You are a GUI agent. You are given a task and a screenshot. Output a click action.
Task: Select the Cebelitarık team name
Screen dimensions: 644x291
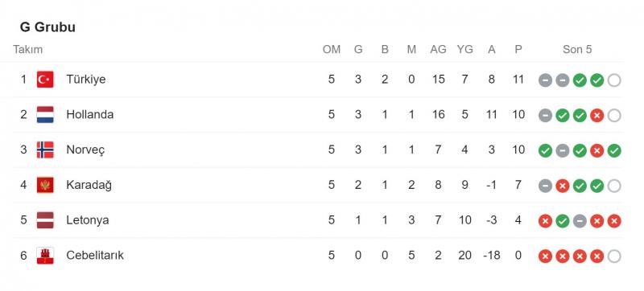click(95, 256)
